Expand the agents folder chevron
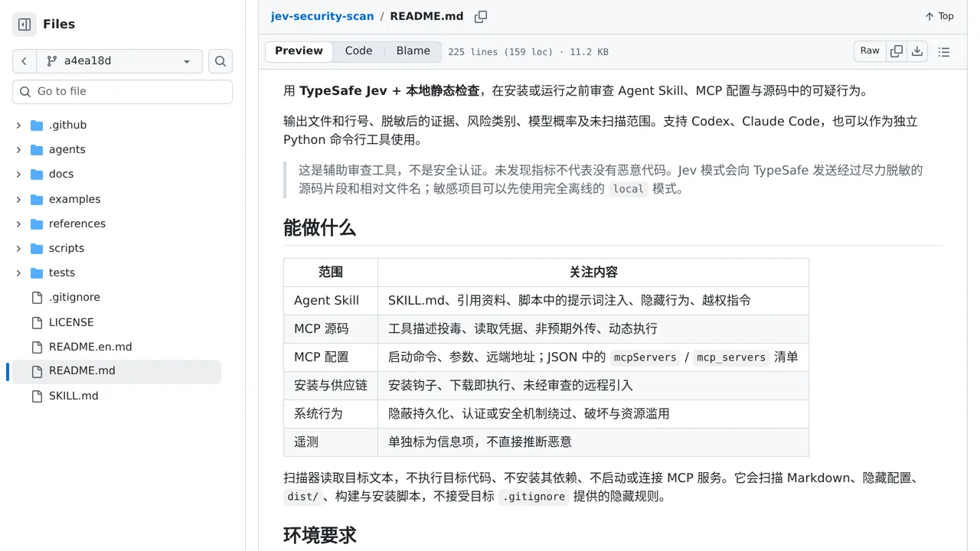 click(x=18, y=149)
